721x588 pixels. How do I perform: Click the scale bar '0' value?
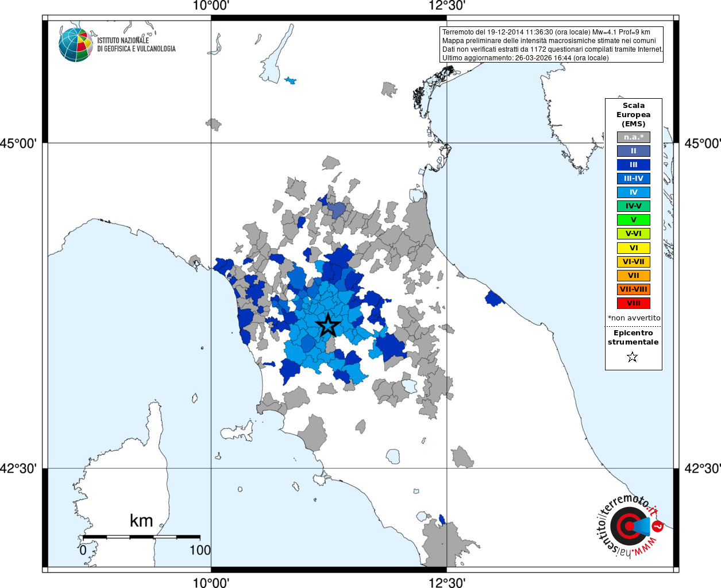83,550
